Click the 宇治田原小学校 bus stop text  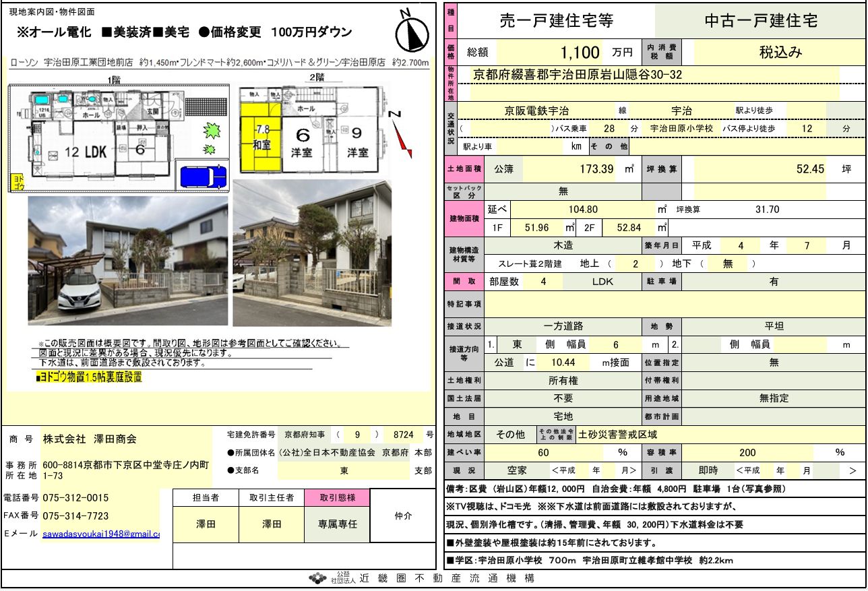coord(681,128)
